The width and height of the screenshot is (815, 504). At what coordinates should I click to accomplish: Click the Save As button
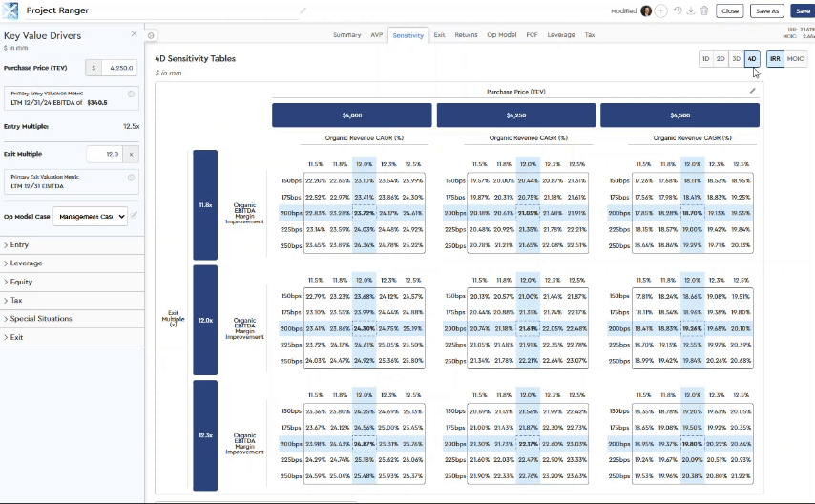tap(766, 10)
